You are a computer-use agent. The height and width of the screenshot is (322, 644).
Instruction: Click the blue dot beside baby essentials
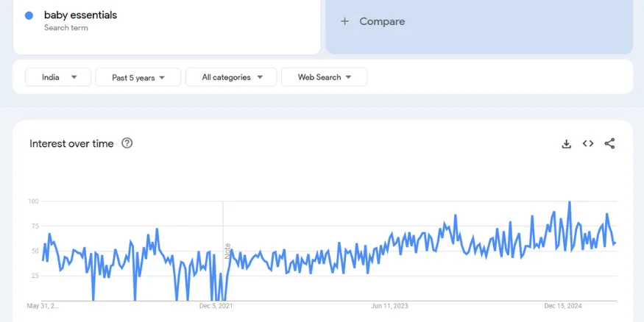click(29, 15)
